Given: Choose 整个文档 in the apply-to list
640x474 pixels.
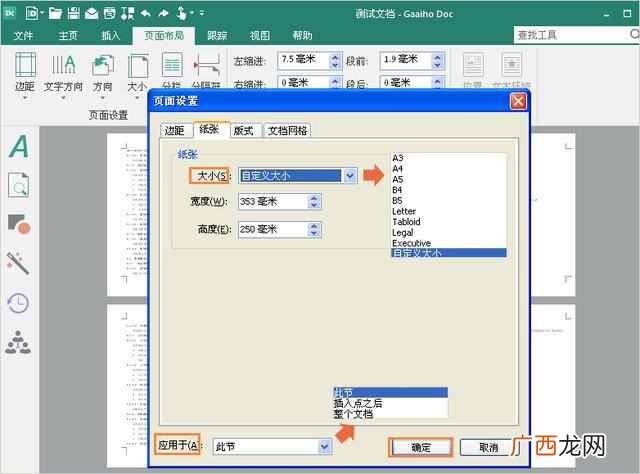Looking at the screenshot, I should point(391,414).
